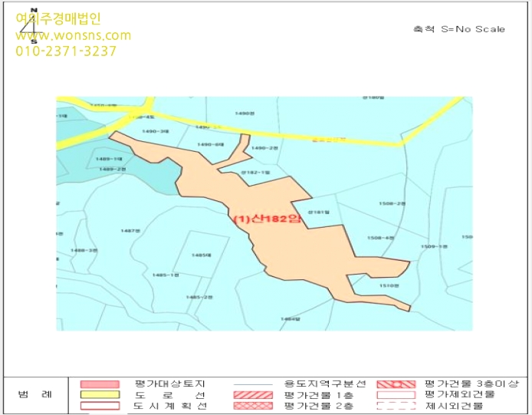Viewport: 532px width, 415px height.
Task: Click the 평가건물 3층이상 legend label
Action: (471, 384)
